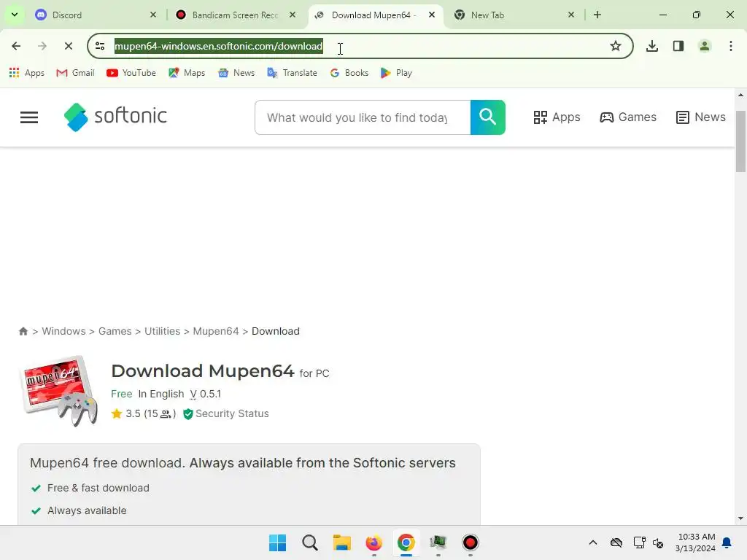Open Chrome three-dot menu
This screenshot has width=747, height=560.
click(x=731, y=46)
